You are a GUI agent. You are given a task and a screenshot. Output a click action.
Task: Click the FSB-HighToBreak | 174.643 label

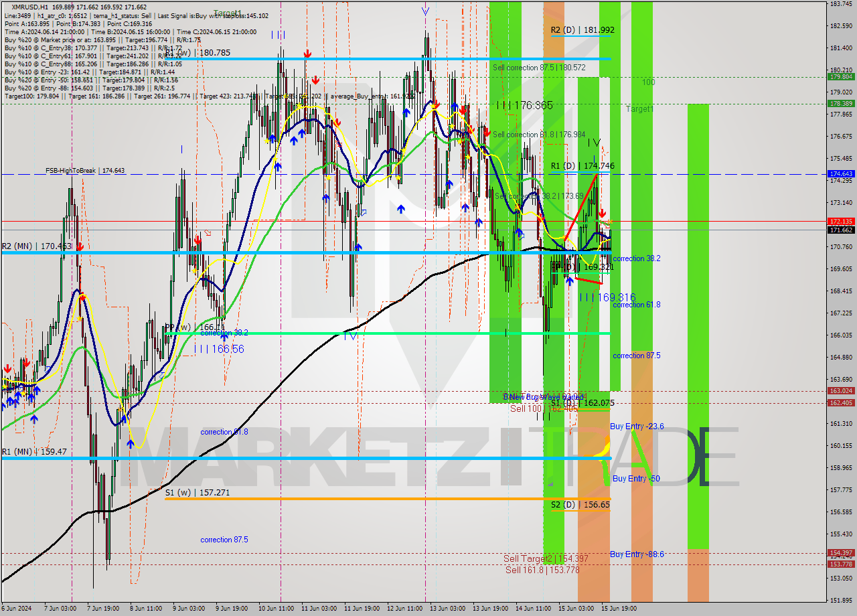(x=85, y=171)
